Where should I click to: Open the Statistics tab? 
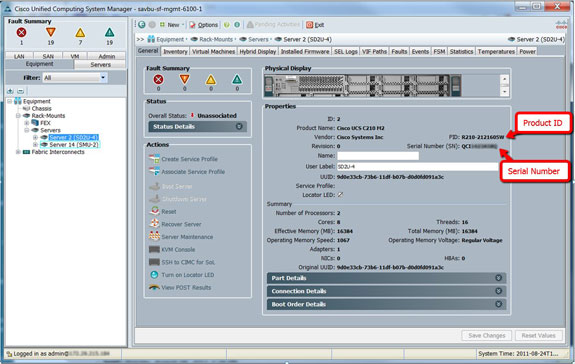461,52
